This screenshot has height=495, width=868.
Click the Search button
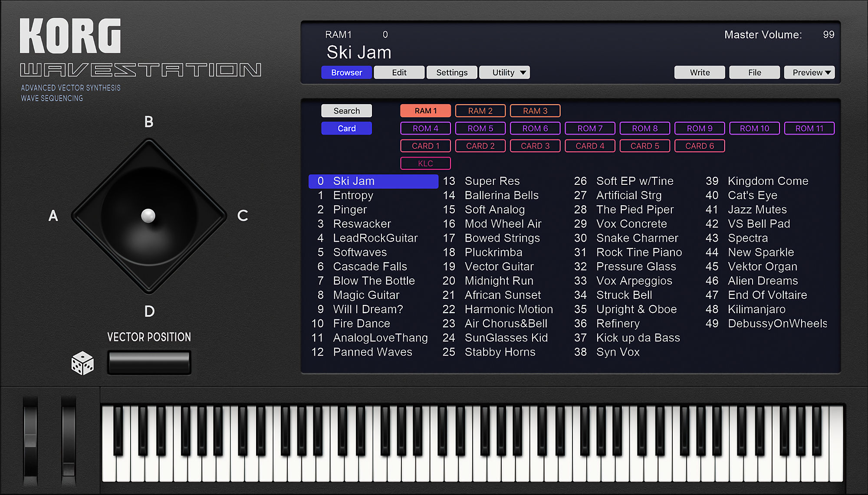pyautogui.click(x=346, y=111)
